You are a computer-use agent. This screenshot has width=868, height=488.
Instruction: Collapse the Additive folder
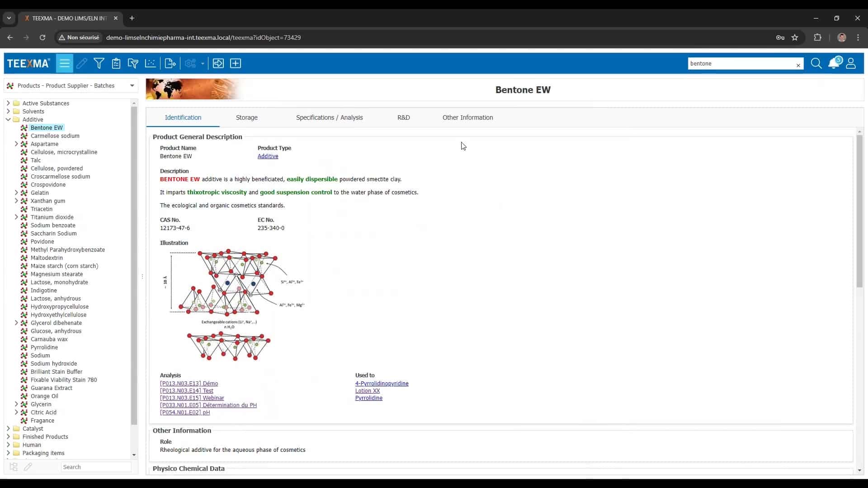pyautogui.click(x=8, y=119)
